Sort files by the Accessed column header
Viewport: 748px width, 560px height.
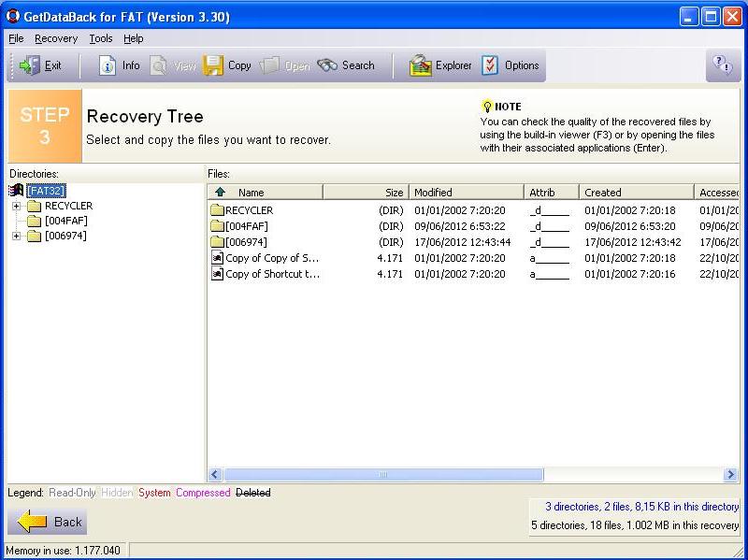[717, 193]
